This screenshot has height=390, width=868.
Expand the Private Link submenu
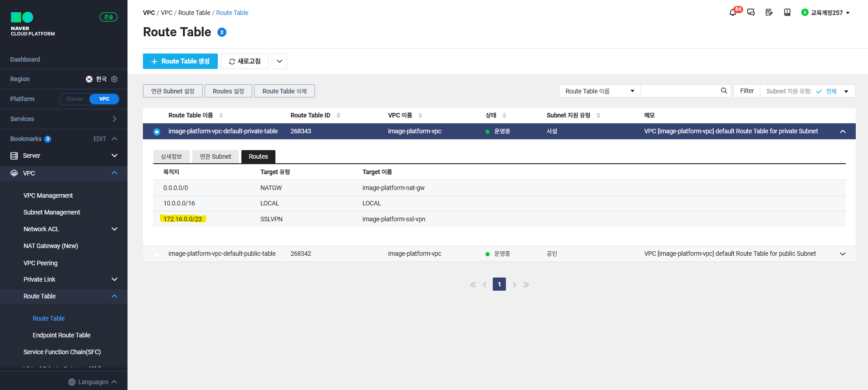pyautogui.click(x=114, y=279)
